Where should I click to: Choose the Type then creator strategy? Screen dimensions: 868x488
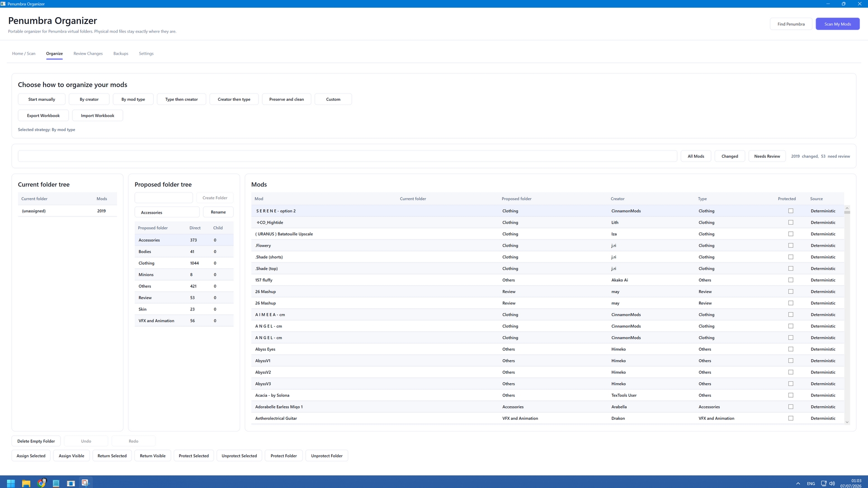coord(181,99)
